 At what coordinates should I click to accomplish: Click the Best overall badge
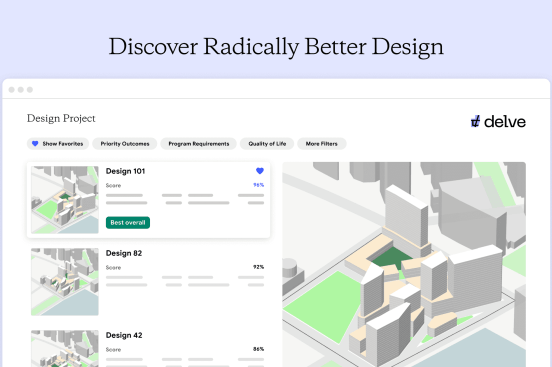click(x=128, y=223)
